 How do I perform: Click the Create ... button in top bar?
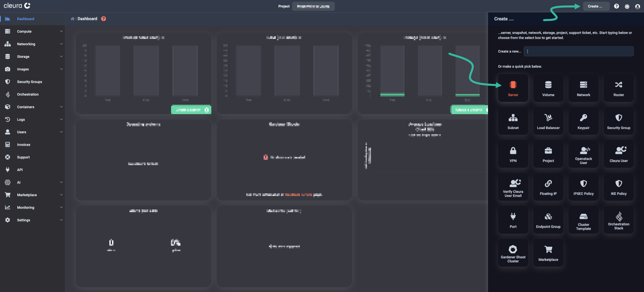tap(596, 6)
